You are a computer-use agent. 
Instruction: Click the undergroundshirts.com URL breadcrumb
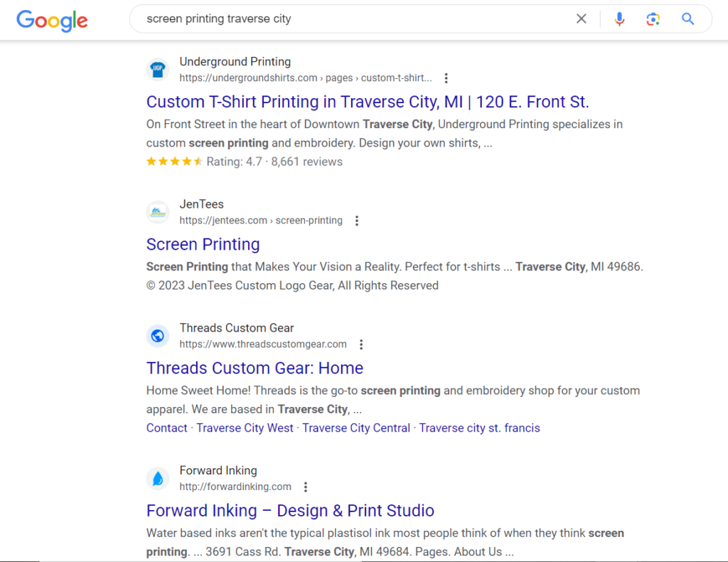[x=306, y=78]
